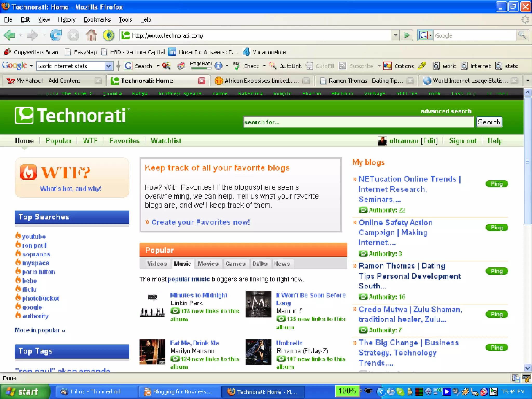Open the list-all-tabs dropdown arrow
Screen dimensions: 532x399
coord(527,81)
